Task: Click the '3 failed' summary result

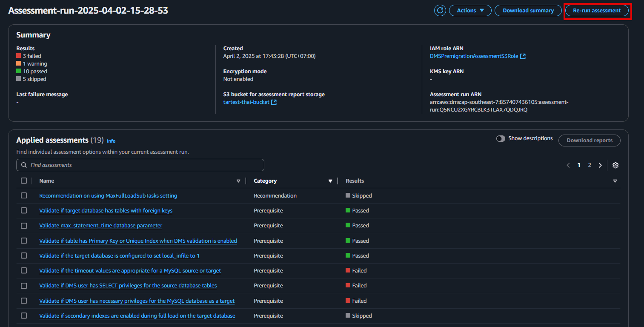Action: (29, 56)
